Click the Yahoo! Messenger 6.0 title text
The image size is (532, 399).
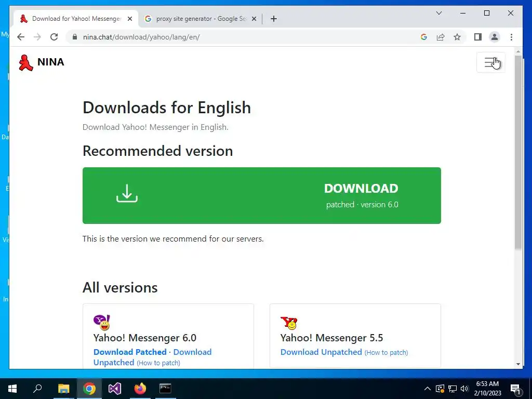pyautogui.click(x=145, y=338)
